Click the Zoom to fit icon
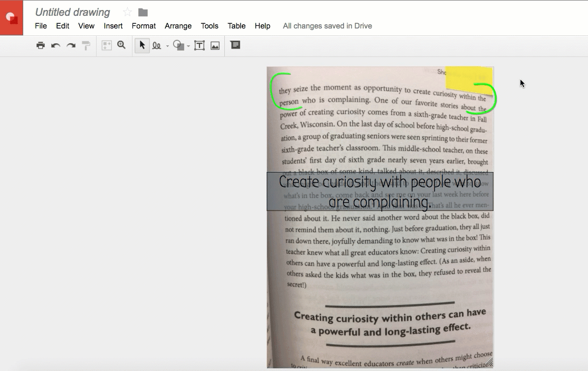 tap(107, 45)
